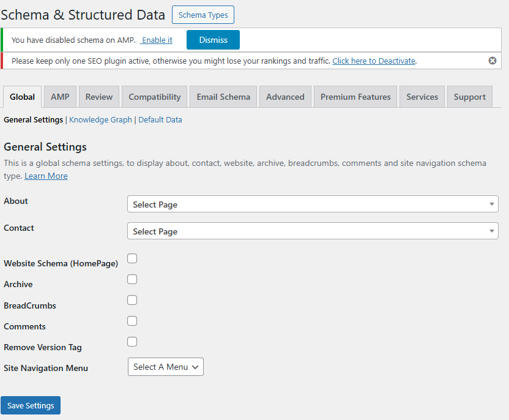The width and height of the screenshot is (509, 420).
Task: Enable BreadCrumbs schema
Action: (x=132, y=300)
